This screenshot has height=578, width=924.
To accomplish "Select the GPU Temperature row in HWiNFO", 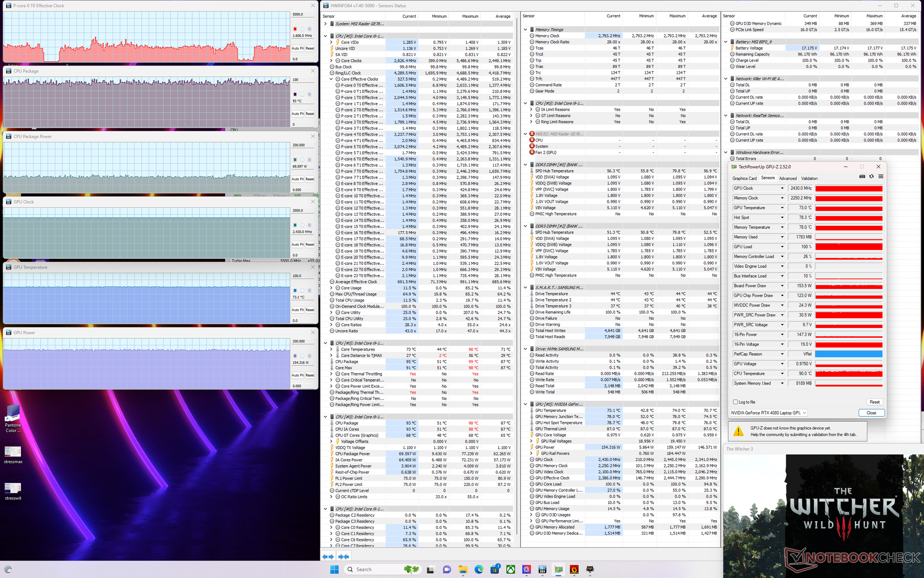I will click(x=621, y=410).
